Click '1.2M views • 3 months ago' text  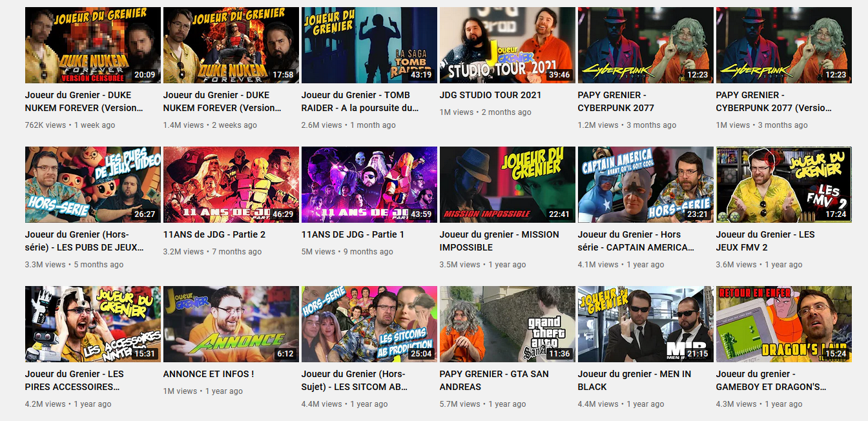(627, 125)
